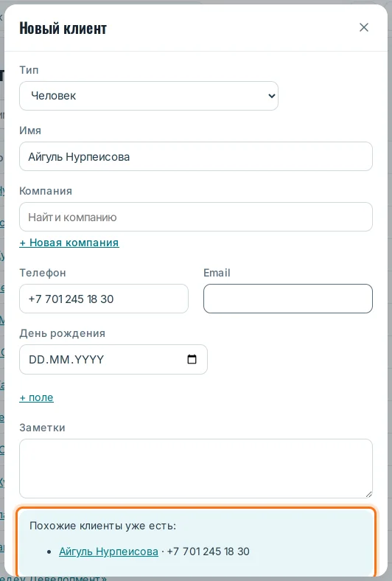Viewport: 392px width, 581px height.
Task: Open the Тип dropdown showing Человек
Action: click(x=148, y=96)
